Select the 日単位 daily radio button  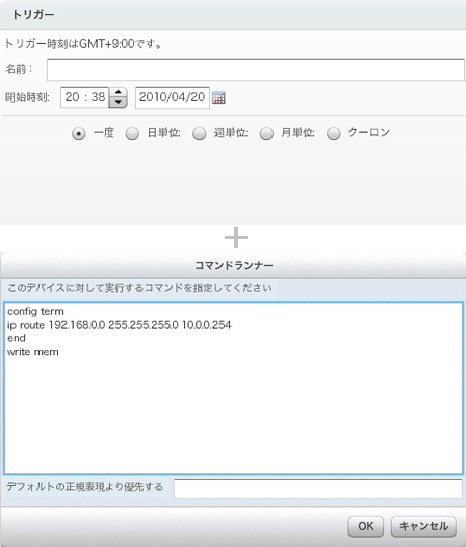(x=132, y=134)
